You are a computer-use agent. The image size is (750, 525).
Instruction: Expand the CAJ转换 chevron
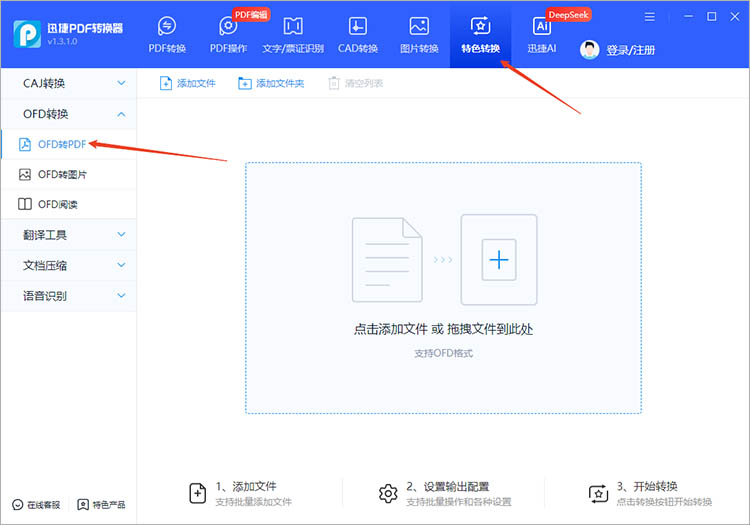click(x=121, y=83)
